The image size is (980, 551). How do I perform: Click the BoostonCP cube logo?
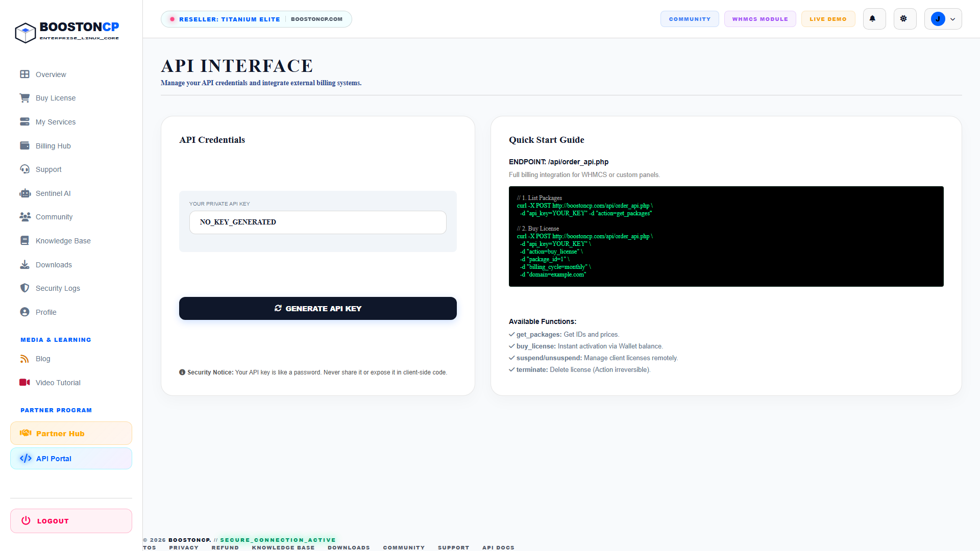coord(25,33)
